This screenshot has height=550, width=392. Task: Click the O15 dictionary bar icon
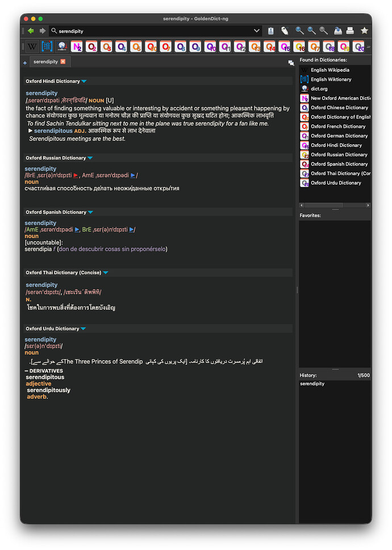coord(285,46)
